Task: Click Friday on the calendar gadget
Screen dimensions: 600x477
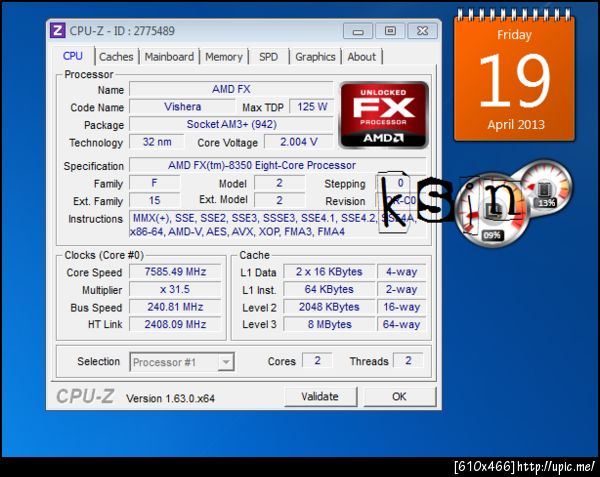Action: pos(515,35)
